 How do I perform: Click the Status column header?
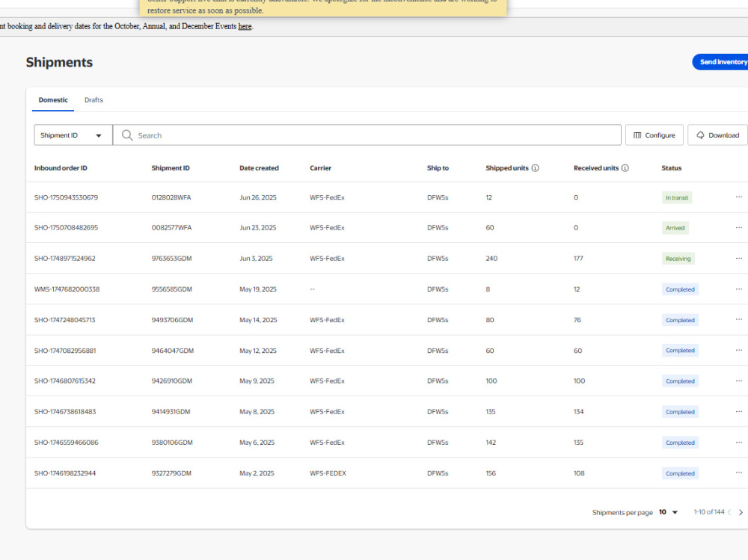tap(671, 168)
